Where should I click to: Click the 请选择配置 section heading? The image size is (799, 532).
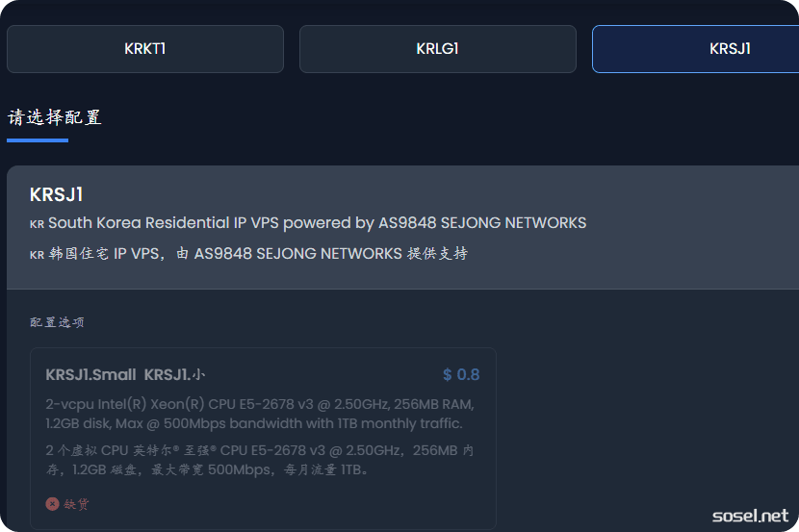(54, 118)
